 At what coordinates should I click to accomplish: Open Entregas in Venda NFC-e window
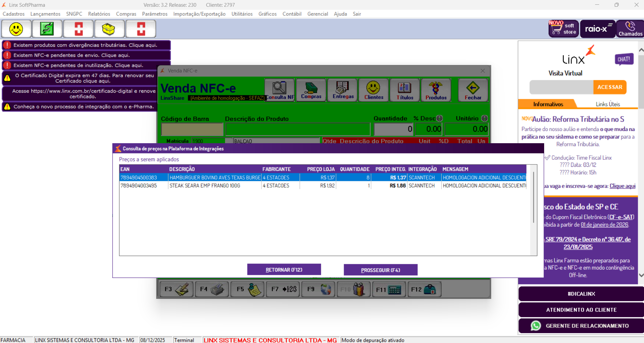[343, 90]
